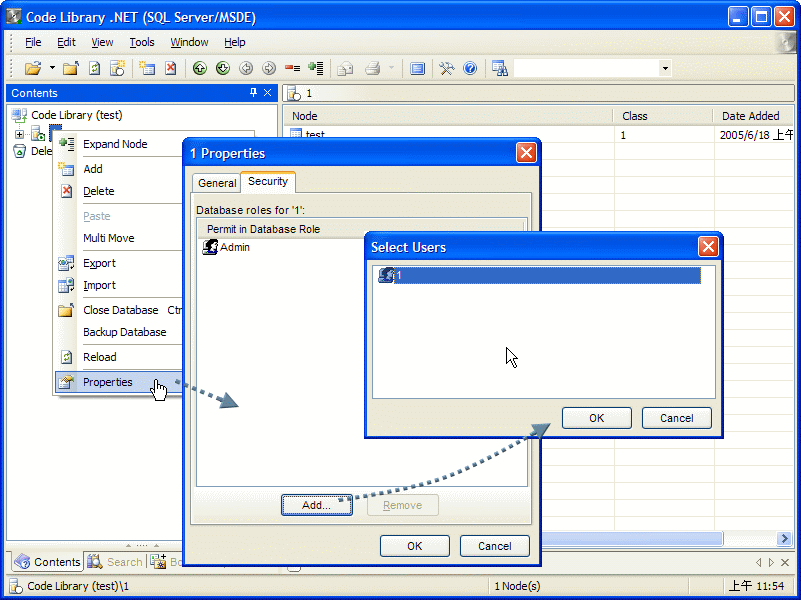Image resolution: width=801 pixels, height=600 pixels.
Task: Open the Tools menu
Action: point(142,42)
